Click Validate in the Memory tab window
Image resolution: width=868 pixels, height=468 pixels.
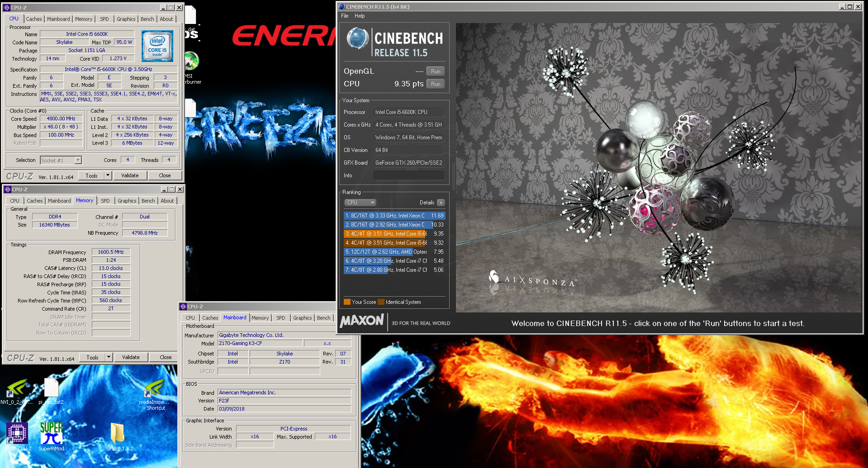coord(131,357)
